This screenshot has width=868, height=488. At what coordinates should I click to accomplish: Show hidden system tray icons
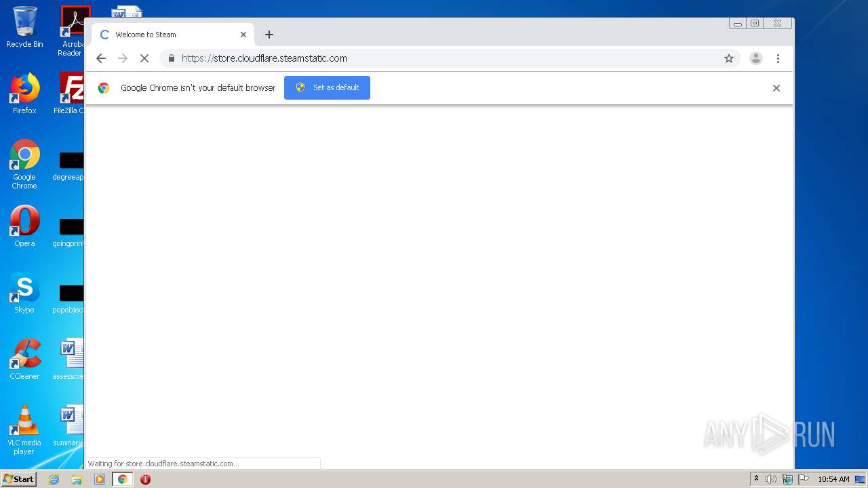(x=756, y=479)
